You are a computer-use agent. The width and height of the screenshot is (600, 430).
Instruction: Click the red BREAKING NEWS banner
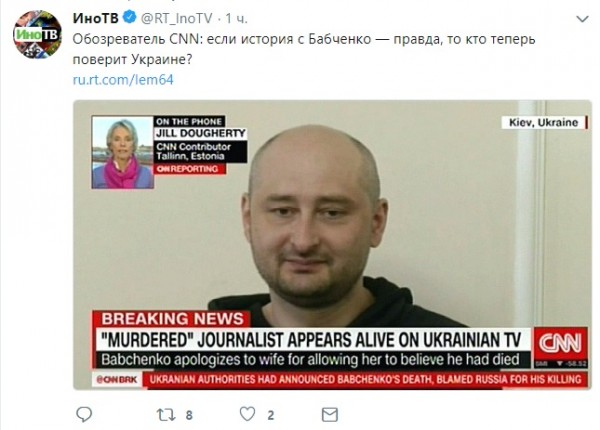tap(171, 319)
